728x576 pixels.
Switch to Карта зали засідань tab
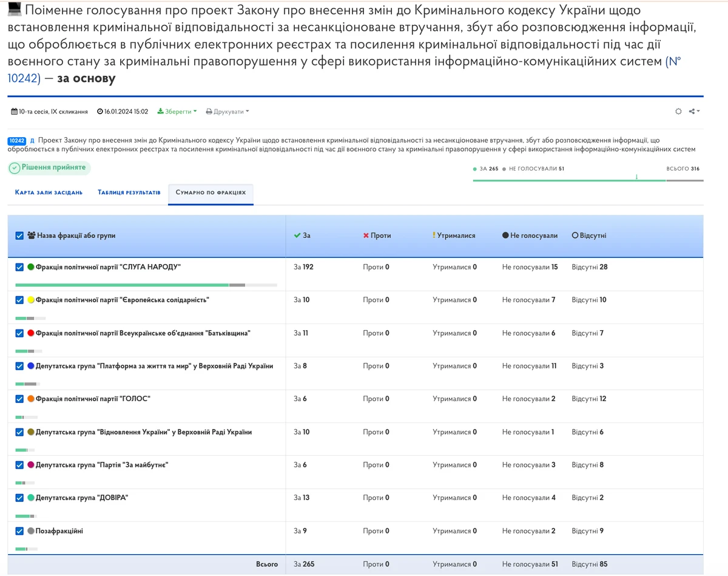tap(49, 192)
